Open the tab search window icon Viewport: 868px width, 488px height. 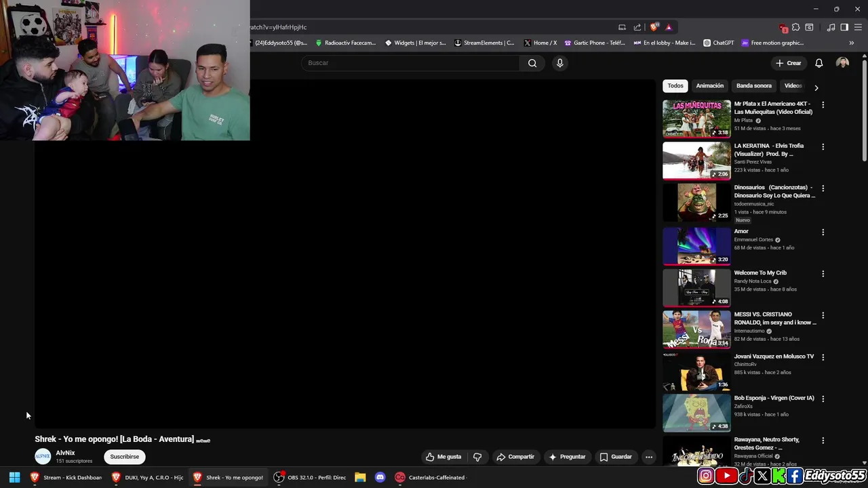[x=809, y=27]
